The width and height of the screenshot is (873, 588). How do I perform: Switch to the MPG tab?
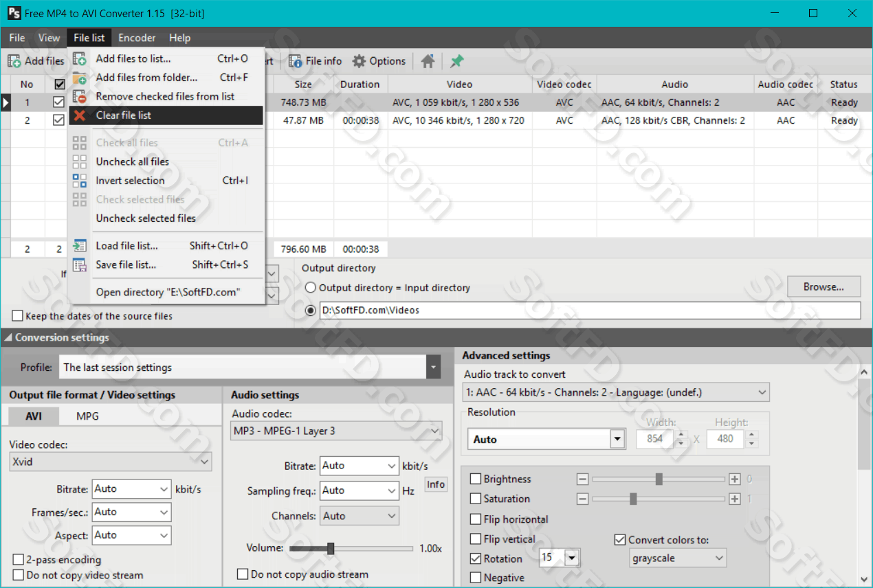pyautogui.click(x=87, y=416)
